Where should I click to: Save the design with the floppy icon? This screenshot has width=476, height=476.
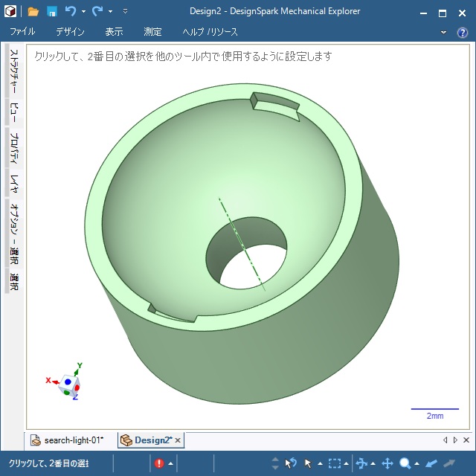(x=52, y=12)
